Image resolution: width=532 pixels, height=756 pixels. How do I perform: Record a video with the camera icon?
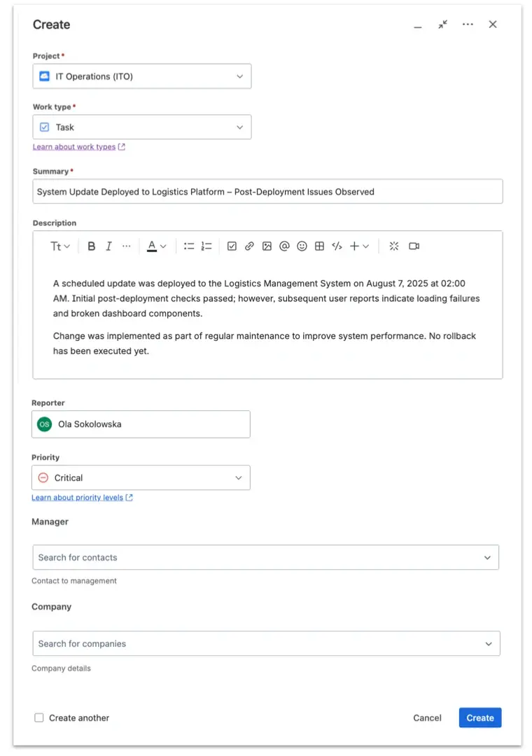click(412, 246)
